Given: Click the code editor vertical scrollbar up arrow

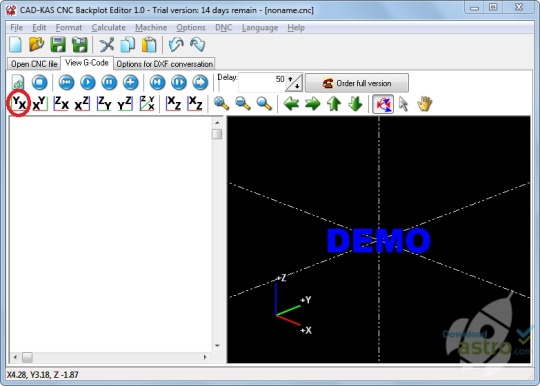Looking at the screenshot, I should (x=217, y=123).
